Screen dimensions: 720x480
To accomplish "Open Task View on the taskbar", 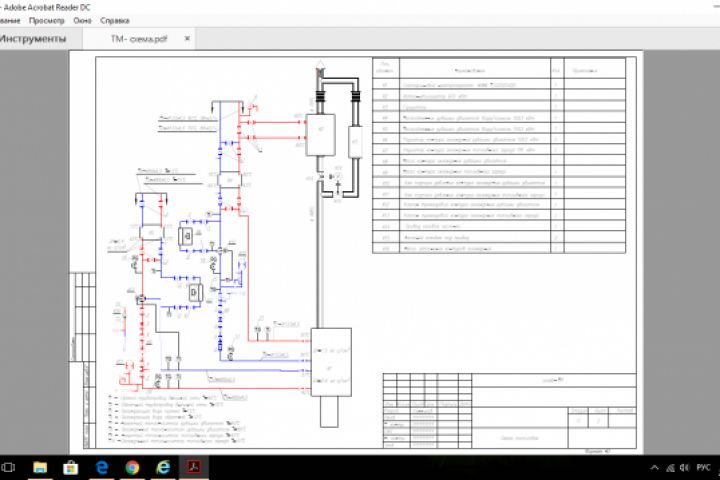I will (x=8, y=468).
